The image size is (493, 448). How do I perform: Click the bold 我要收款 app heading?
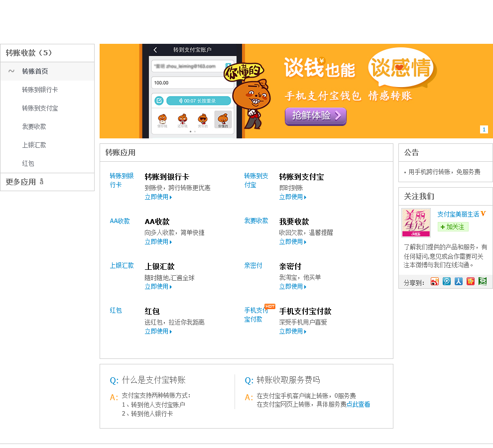coord(294,222)
